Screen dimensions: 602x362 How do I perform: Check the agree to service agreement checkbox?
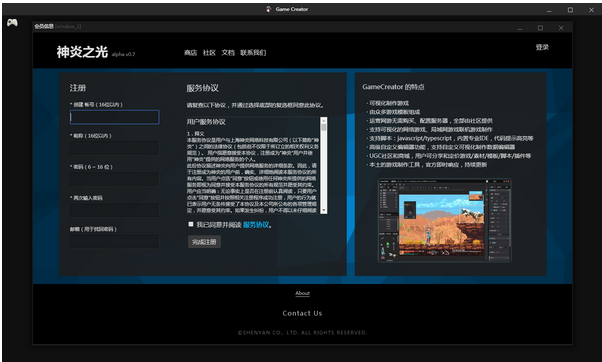click(191, 224)
